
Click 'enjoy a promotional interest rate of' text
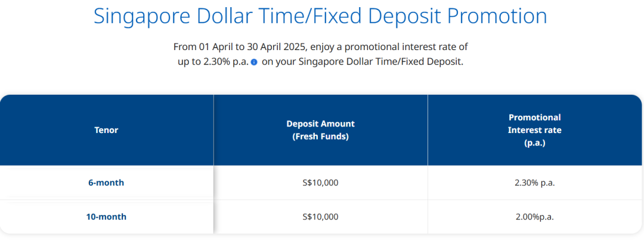[x=389, y=47]
